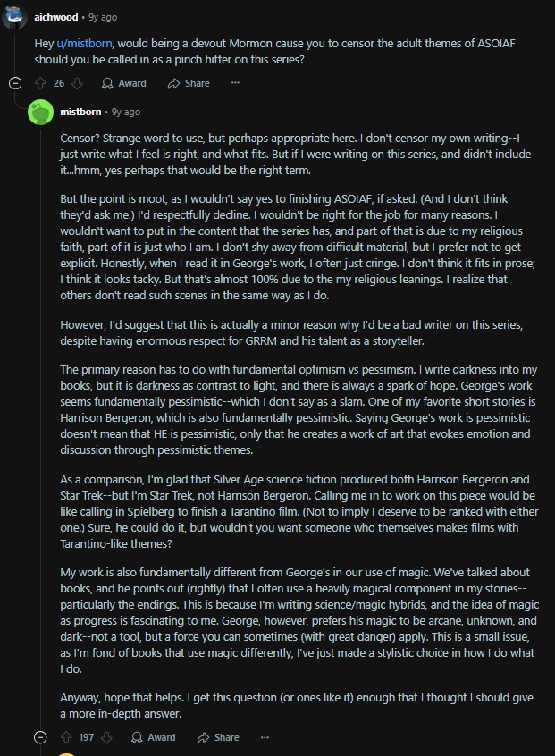The image size is (555, 756).
Task: Click Share arrow on mistborn's reply
Action: pyautogui.click(x=203, y=737)
